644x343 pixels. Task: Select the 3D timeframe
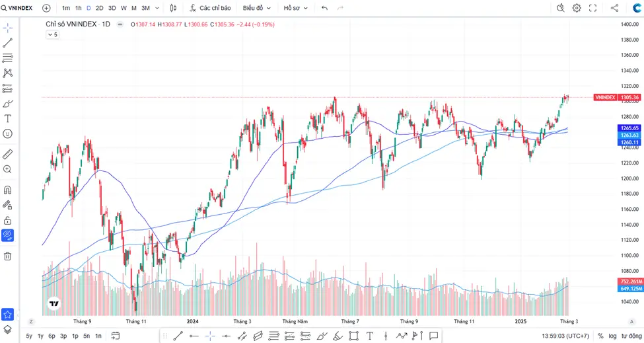coord(112,8)
